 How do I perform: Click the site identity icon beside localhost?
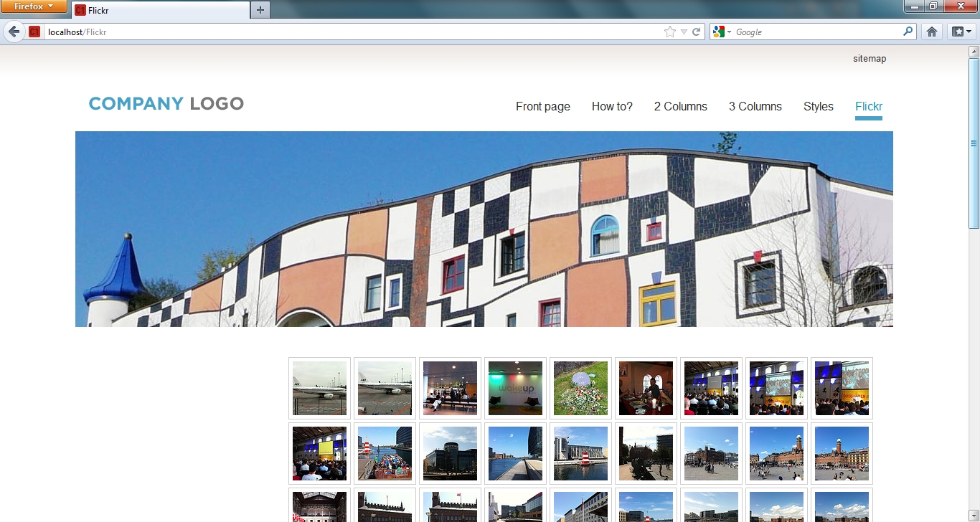click(x=34, y=32)
